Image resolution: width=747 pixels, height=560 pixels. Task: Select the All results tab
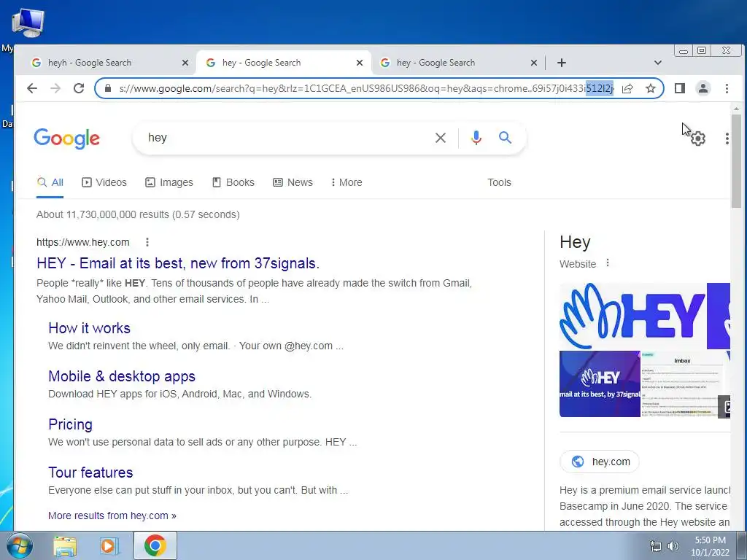[50, 183]
